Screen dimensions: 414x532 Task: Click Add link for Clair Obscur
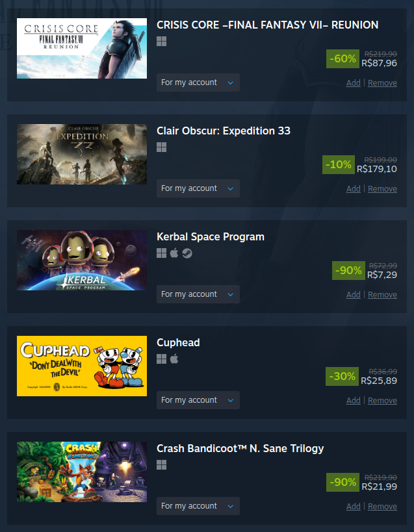[354, 188]
